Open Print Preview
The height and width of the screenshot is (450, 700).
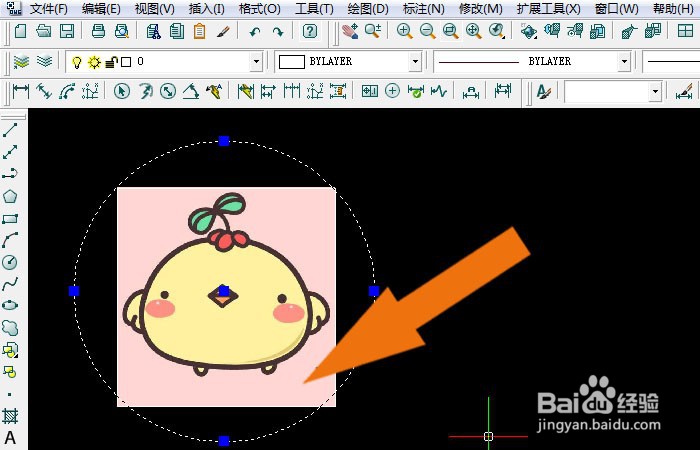pos(121,31)
